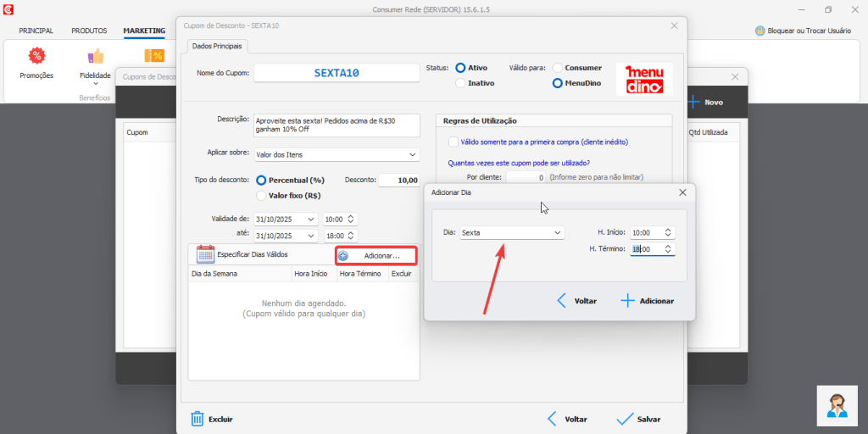Click the Fidelidade thumbs-up icon
This screenshot has width=868, height=434.
(95, 57)
